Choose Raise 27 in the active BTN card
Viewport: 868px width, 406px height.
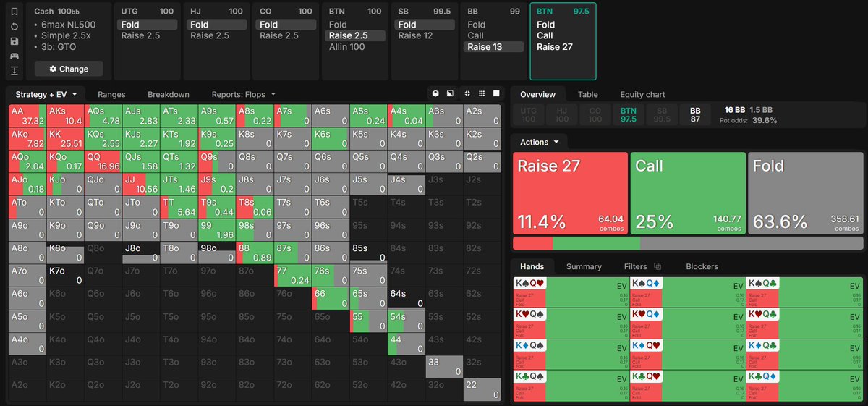pos(563,46)
